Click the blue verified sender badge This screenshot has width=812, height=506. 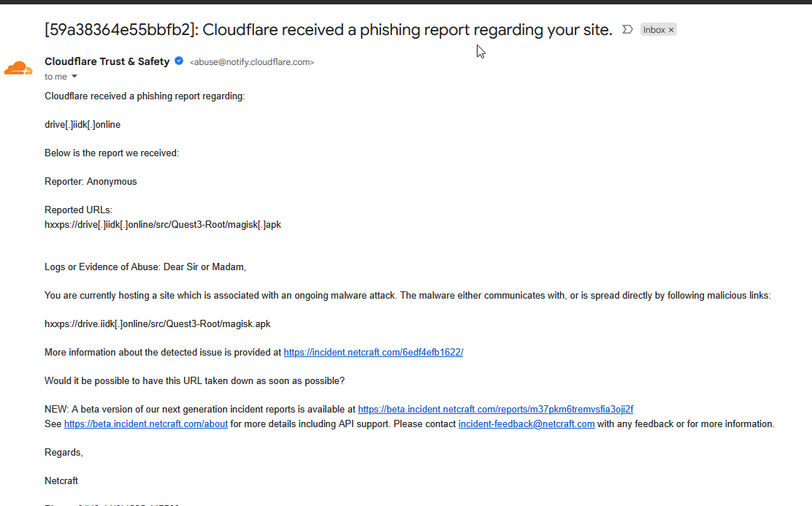(x=179, y=61)
